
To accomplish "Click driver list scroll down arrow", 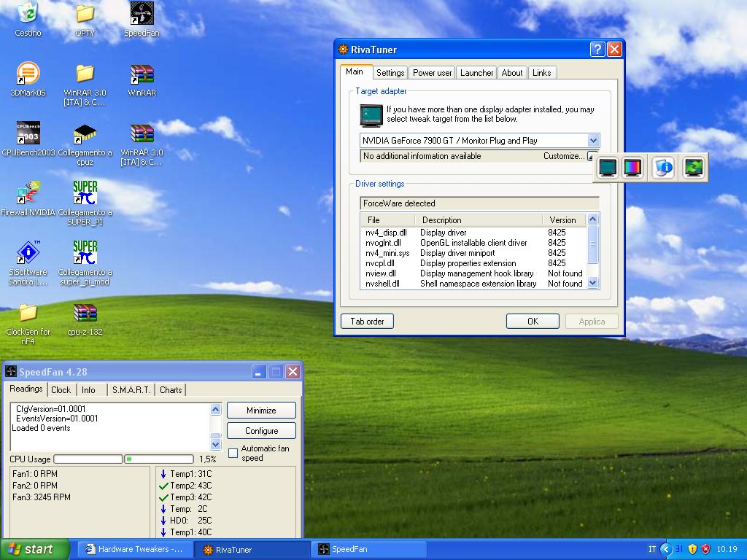I will [x=592, y=283].
